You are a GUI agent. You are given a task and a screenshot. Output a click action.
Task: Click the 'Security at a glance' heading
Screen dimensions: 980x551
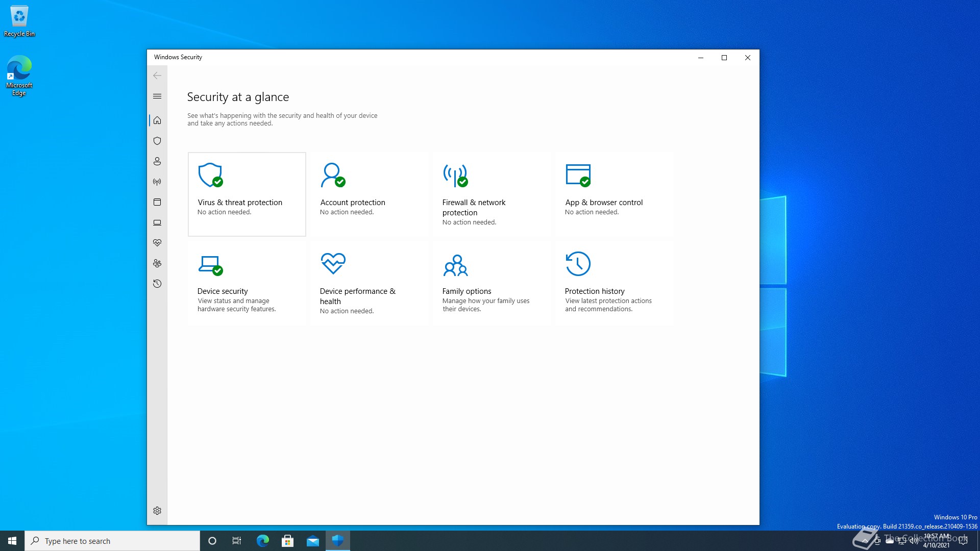click(x=238, y=97)
